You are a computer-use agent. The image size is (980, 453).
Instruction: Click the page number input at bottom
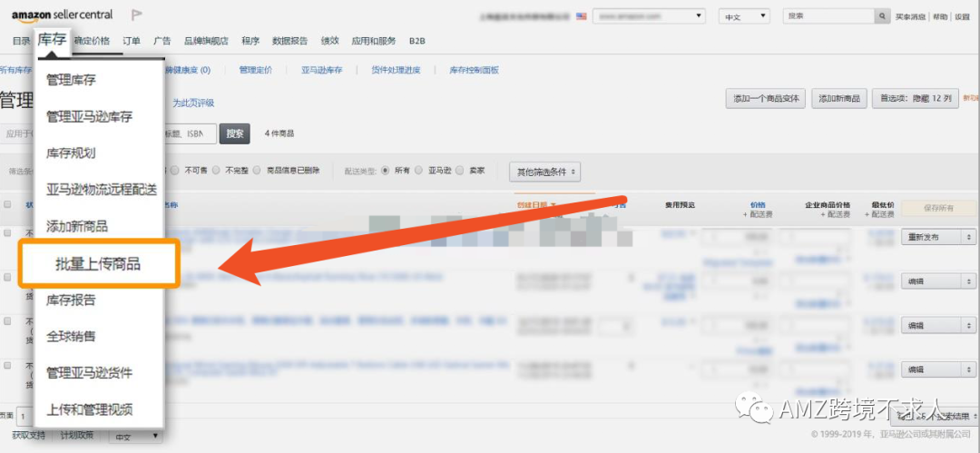pyautogui.click(x=24, y=416)
